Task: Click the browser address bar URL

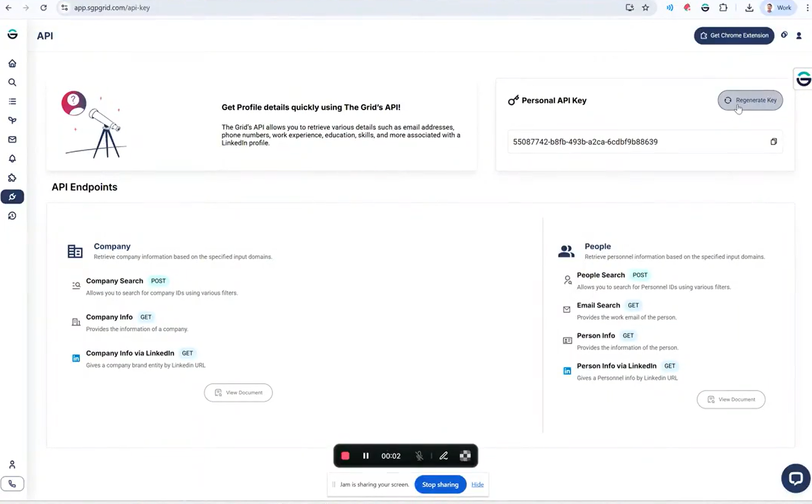Action: [112, 7]
